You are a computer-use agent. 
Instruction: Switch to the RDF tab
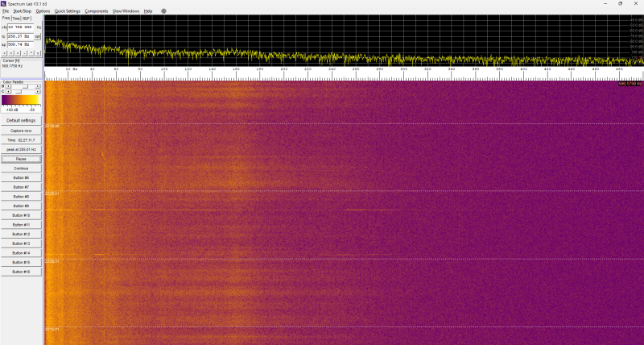27,19
